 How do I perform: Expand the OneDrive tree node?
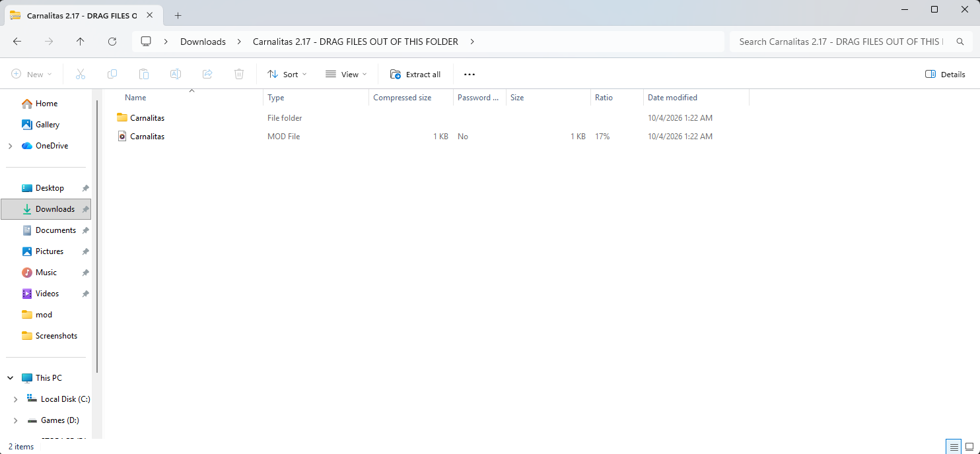pos(11,146)
